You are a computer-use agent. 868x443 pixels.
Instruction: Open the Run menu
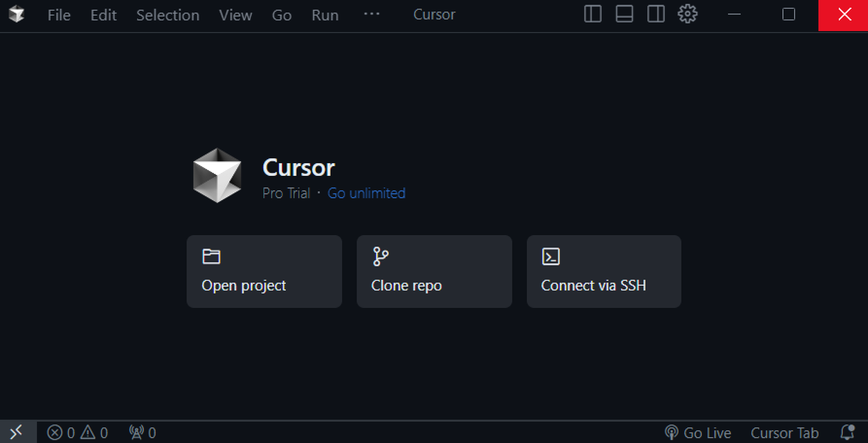[x=324, y=15]
